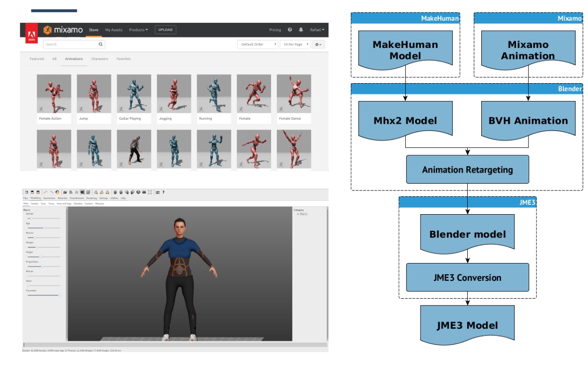
Task: Open the Geometries tab in MakeHuman
Action: pos(49,198)
